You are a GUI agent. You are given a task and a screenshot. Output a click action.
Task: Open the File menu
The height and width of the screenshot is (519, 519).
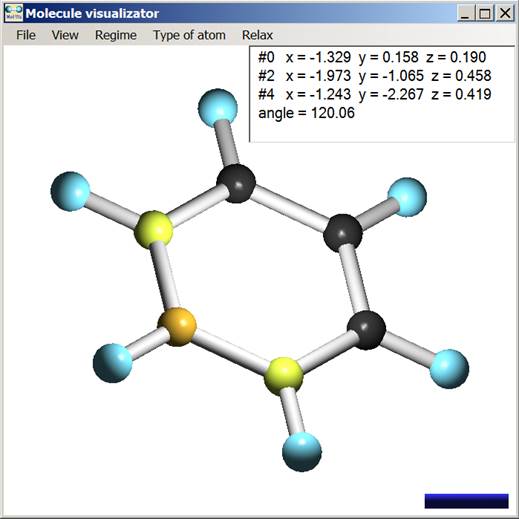point(26,35)
